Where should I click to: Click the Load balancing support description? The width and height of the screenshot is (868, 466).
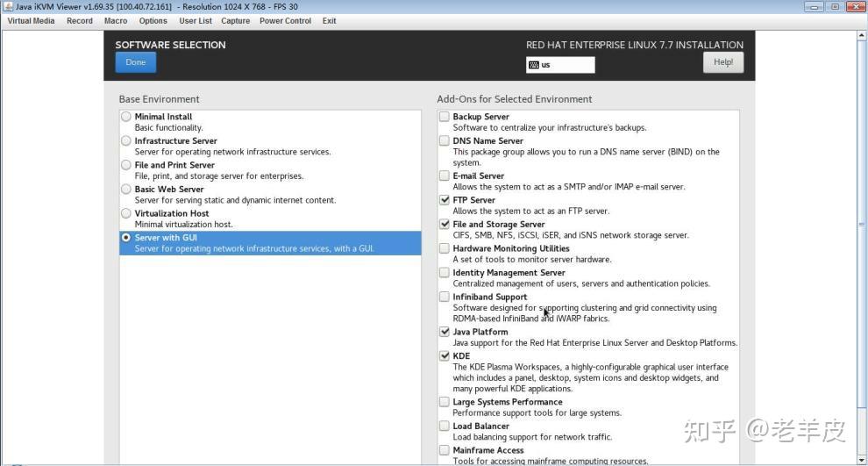[x=532, y=437]
